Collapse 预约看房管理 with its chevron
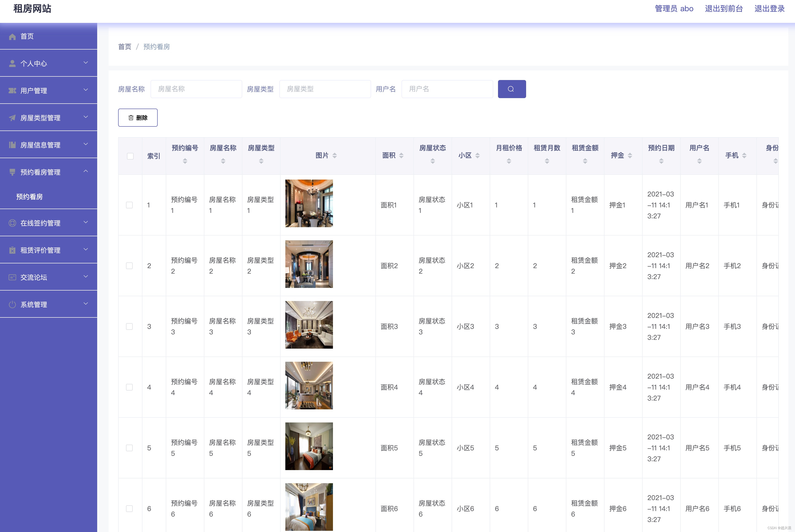The width and height of the screenshot is (795, 532). coord(86,171)
